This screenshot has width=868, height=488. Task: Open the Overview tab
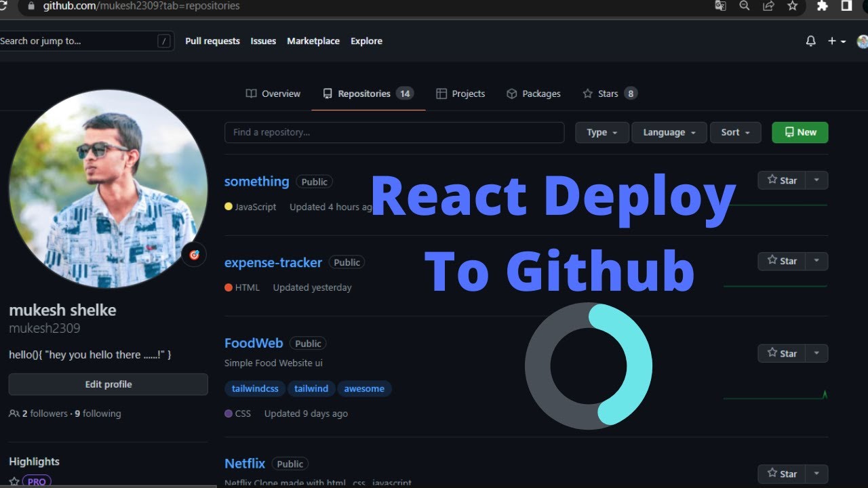tap(273, 94)
